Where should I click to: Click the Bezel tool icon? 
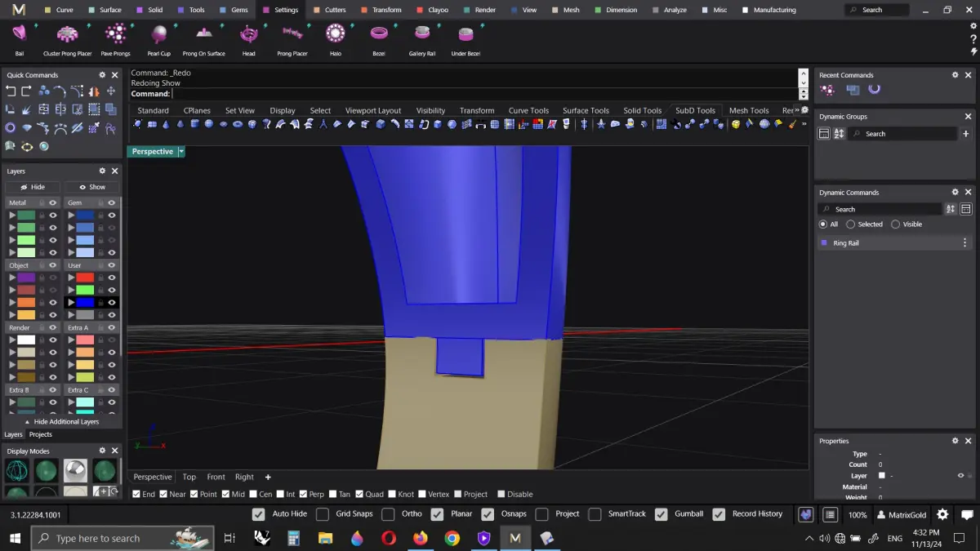pyautogui.click(x=379, y=34)
